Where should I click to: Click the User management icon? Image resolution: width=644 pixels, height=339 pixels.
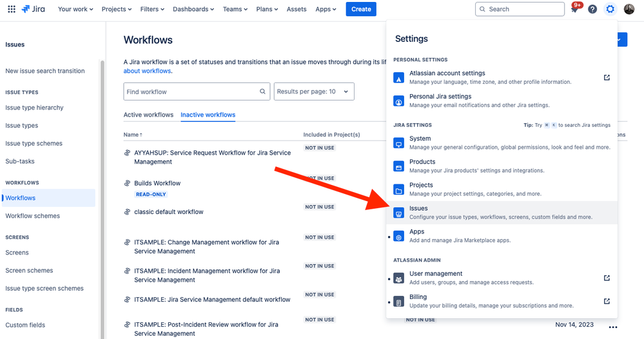tap(398, 278)
